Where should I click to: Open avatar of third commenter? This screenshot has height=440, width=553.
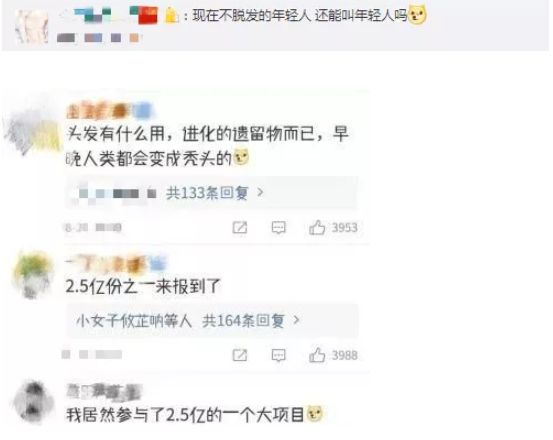pyautogui.click(x=33, y=402)
